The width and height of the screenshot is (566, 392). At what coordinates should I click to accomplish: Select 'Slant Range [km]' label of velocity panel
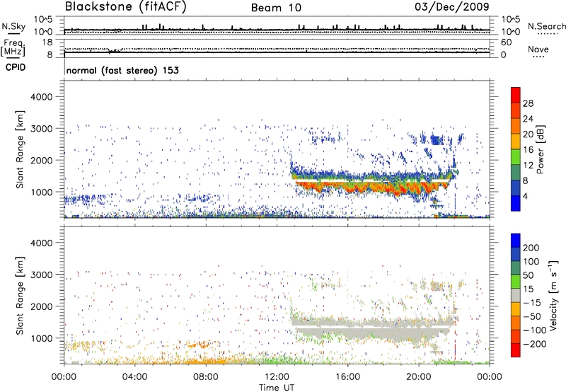click(20, 296)
